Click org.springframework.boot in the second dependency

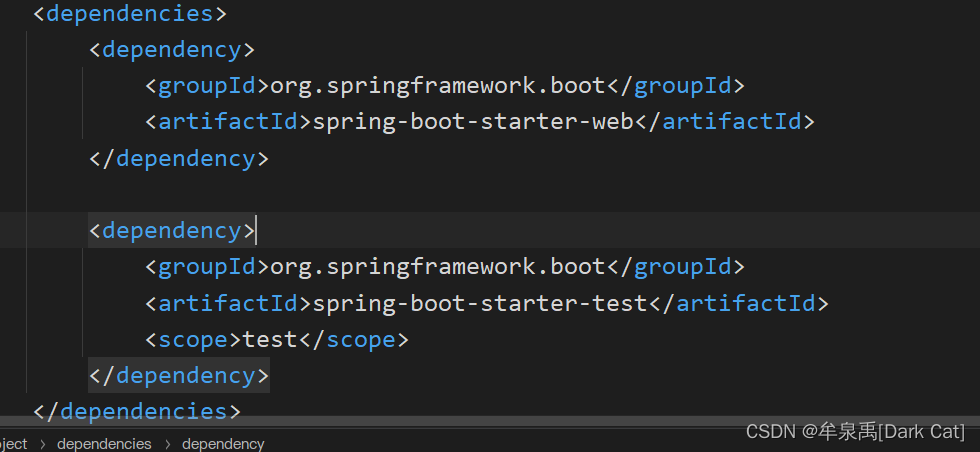point(438,267)
